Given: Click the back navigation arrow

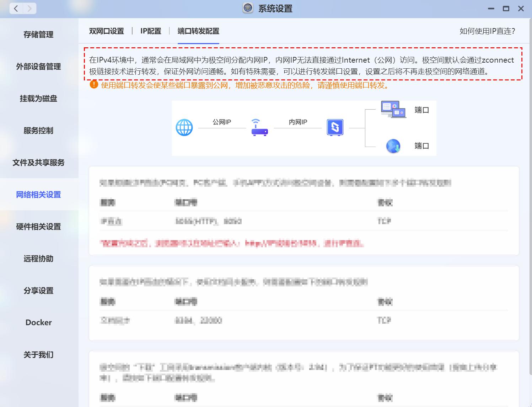Looking at the screenshot, I should [16, 9].
